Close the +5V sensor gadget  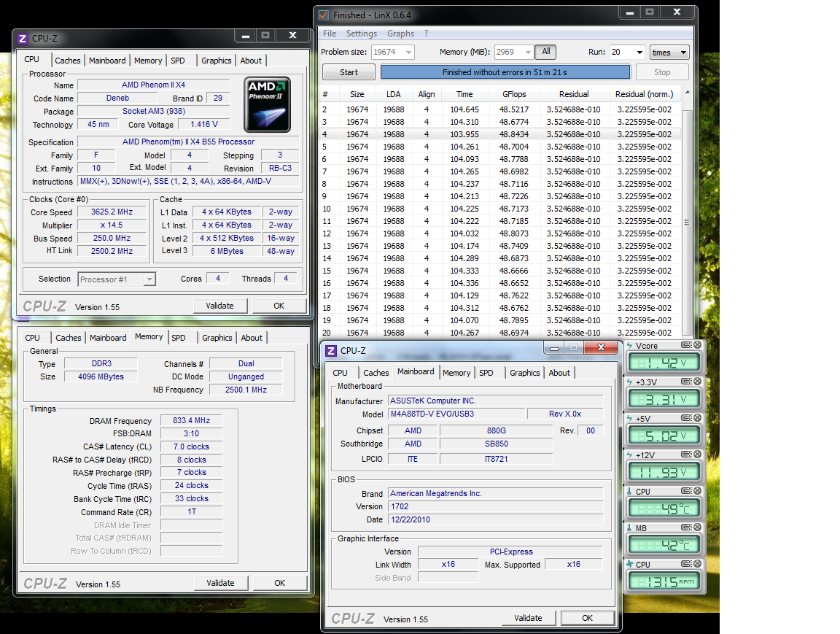coord(698,418)
